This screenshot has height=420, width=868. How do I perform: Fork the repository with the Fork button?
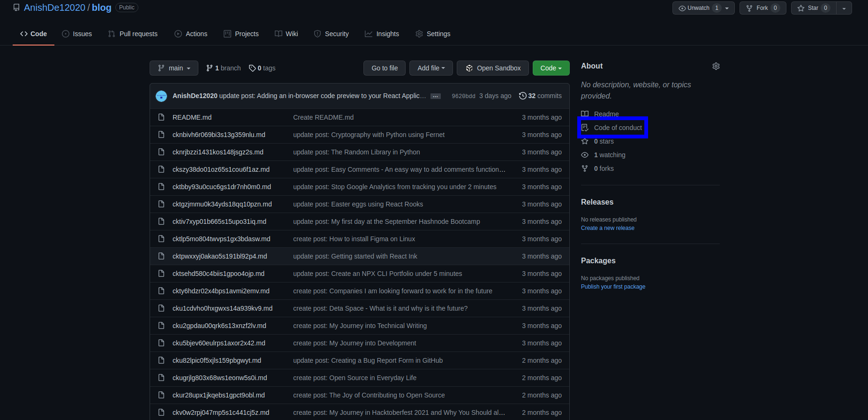tap(762, 8)
